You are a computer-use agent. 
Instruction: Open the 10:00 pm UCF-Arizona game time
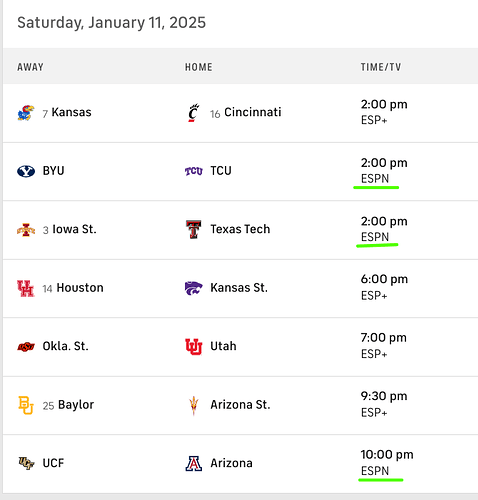[x=387, y=455]
